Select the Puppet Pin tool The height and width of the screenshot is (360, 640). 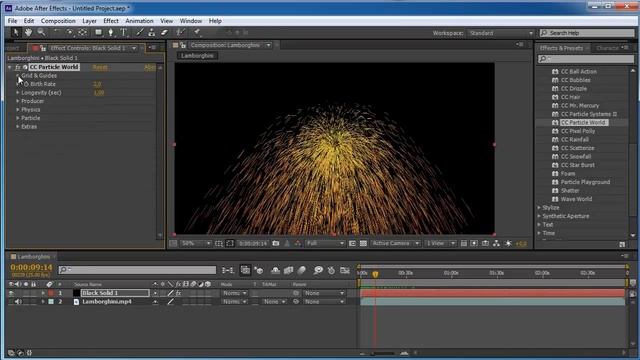[197, 32]
